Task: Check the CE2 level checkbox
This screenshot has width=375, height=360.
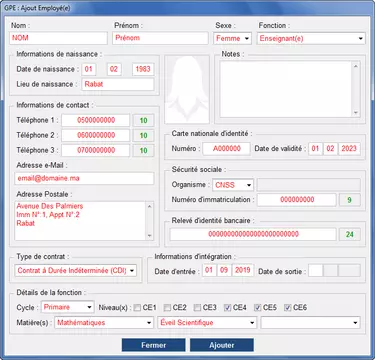Action: click(167, 307)
